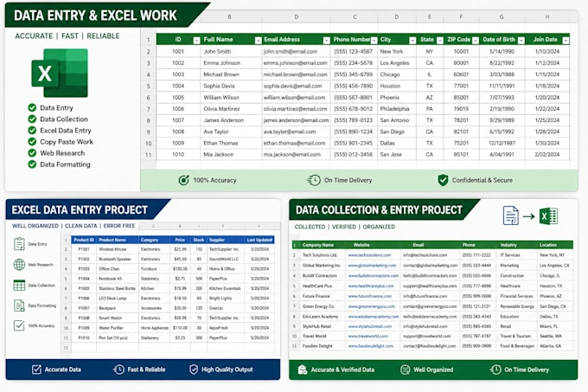
Task: Click the target icon next to 100% Accuracy
Action: 183,180
